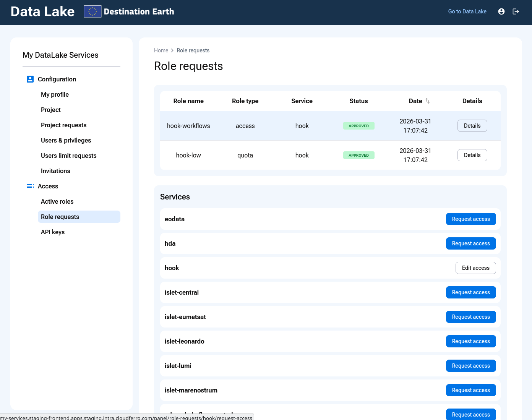The height and width of the screenshot is (420, 532).
Task: Request access for eodata service
Action: tap(471, 219)
